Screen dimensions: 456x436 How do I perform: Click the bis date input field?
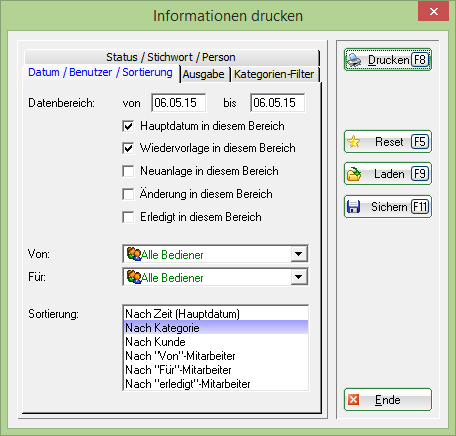(277, 103)
